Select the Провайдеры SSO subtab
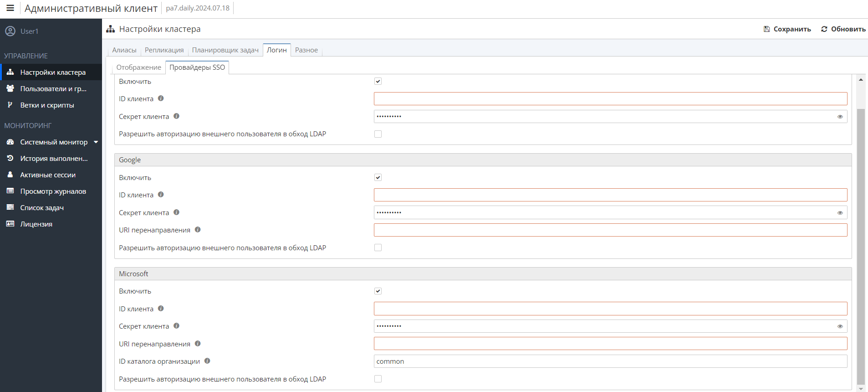The height and width of the screenshot is (392, 868). coord(197,67)
